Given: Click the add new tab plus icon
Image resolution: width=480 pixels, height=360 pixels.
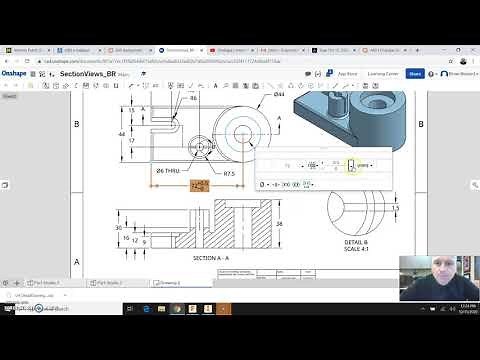Looking at the screenshot, I should pyautogui.click(x=17, y=283).
